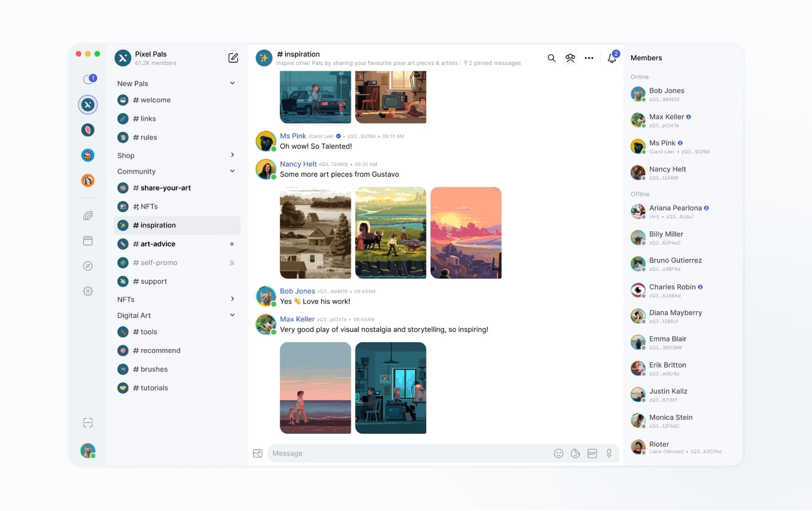
Task: Open the sticker picker next to emoji icon
Action: pos(575,453)
